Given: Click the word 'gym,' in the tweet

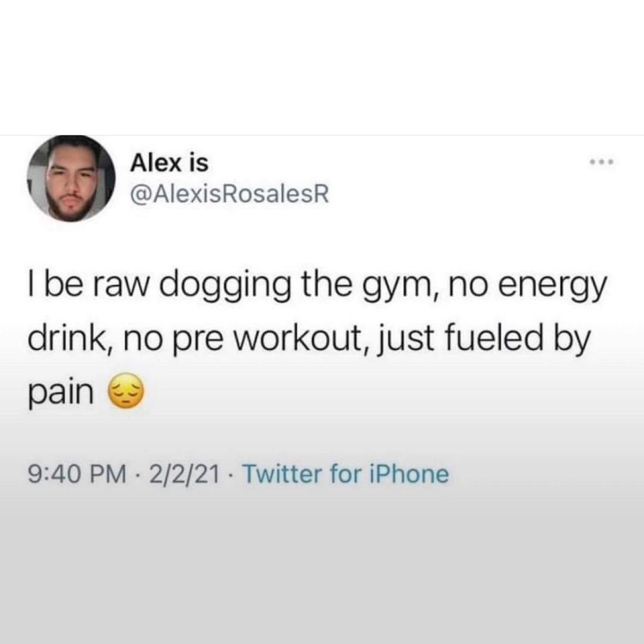Looking at the screenshot, I should [x=399, y=288].
